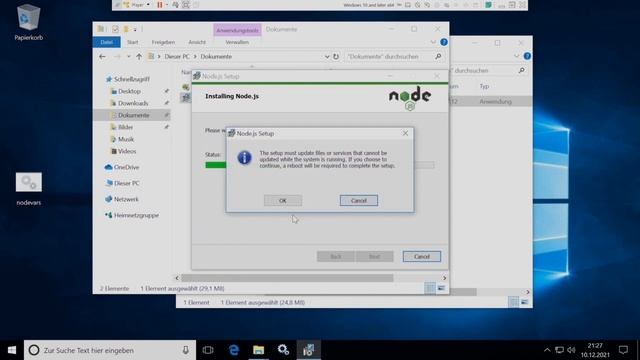This screenshot has height=360, width=640.
Task: Open the Verwalten ribbon tab
Action: [x=237, y=42]
